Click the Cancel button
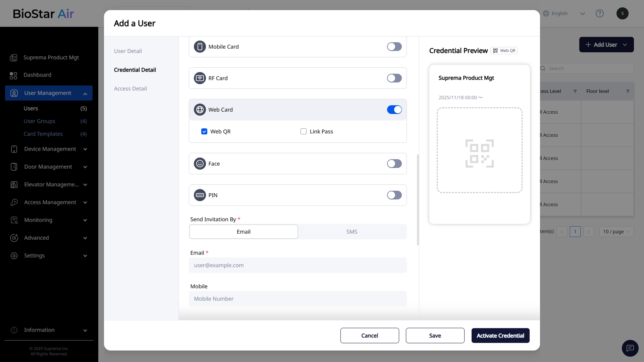Screen dimensions: 644x362 [369, 336]
